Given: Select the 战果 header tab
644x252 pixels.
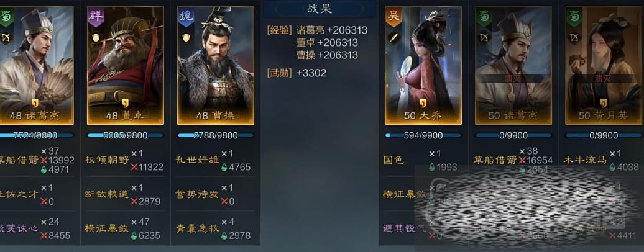Looking at the screenshot, I should [x=319, y=9].
